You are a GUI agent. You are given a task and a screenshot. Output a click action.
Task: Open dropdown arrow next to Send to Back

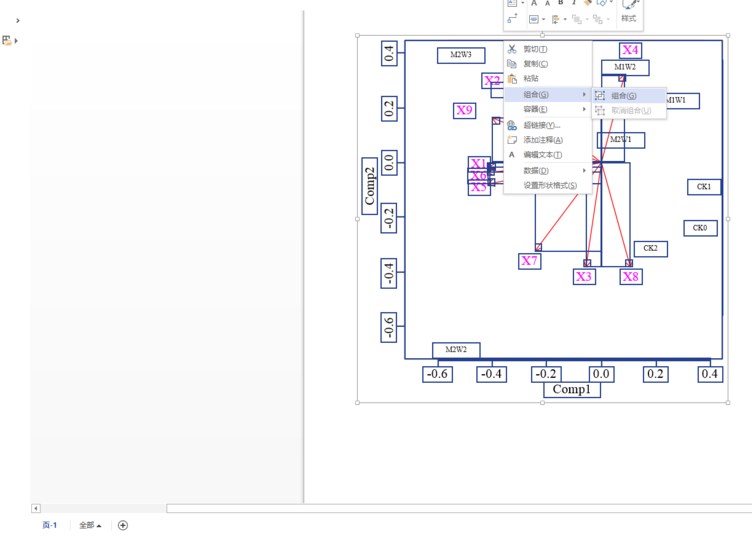(x=608, y=20)
